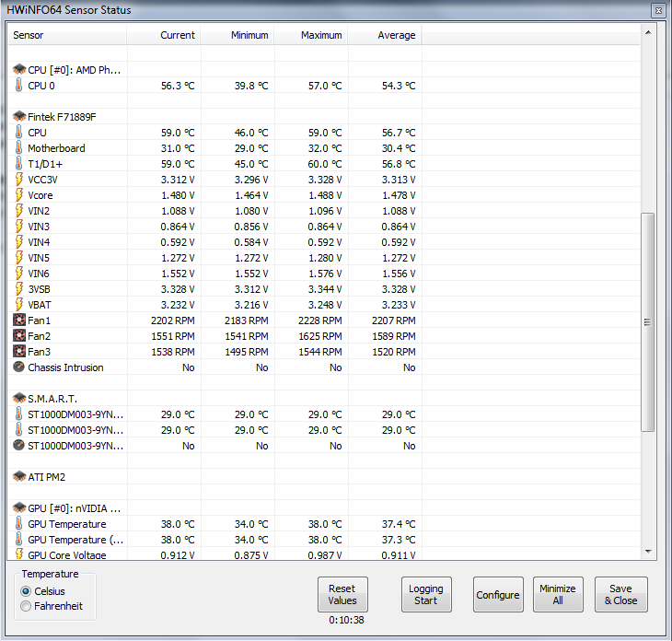Click the Save & Close button

[621, 594]
